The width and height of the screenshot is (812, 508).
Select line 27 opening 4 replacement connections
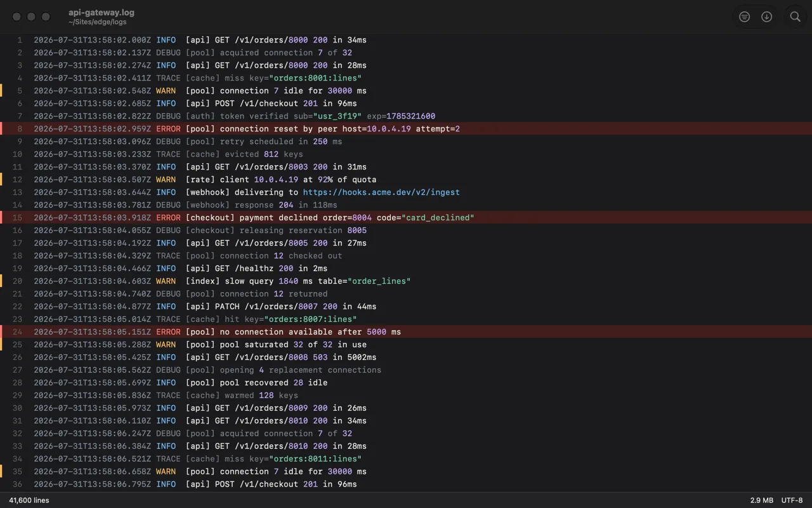[x=406, y=370]
